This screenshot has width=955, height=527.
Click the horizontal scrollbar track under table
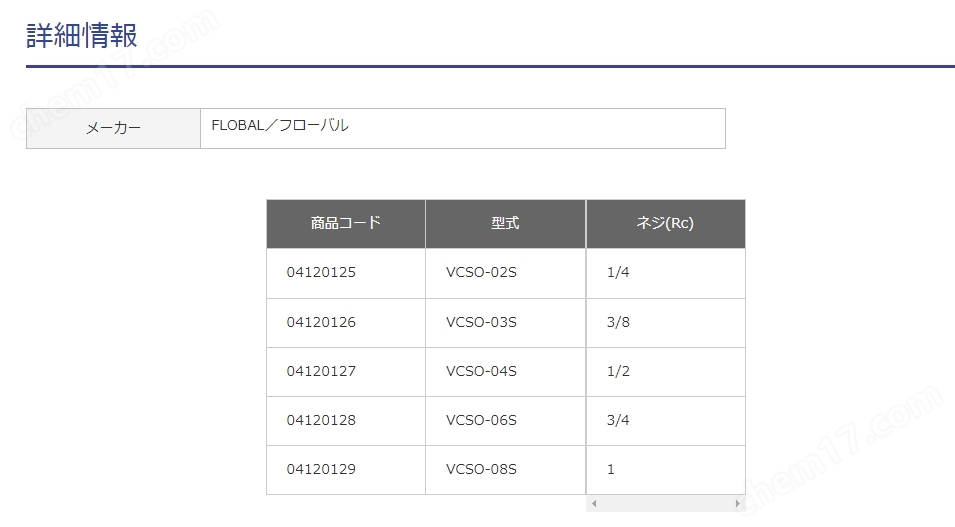(x=666, y=503)
